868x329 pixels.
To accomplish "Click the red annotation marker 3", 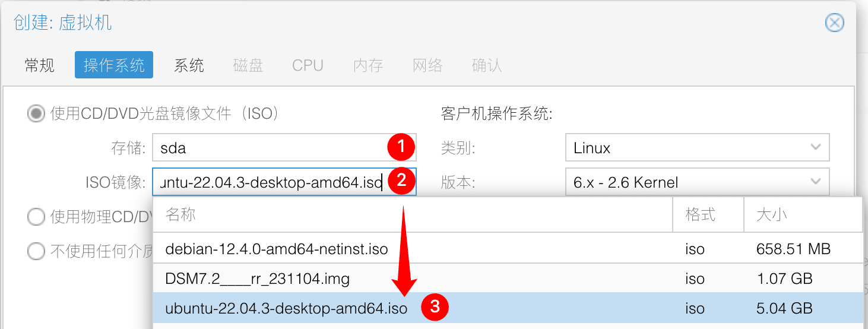I will (435, 308).
